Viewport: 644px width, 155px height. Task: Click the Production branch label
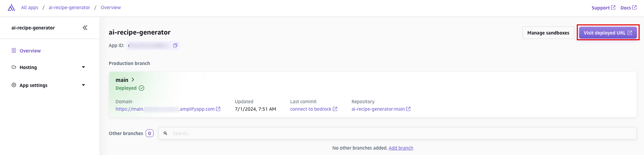pos(129,63)
